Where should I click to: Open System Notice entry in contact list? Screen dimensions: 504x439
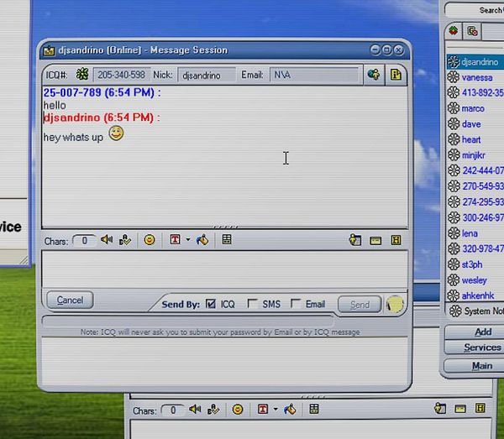click(475, 311)
